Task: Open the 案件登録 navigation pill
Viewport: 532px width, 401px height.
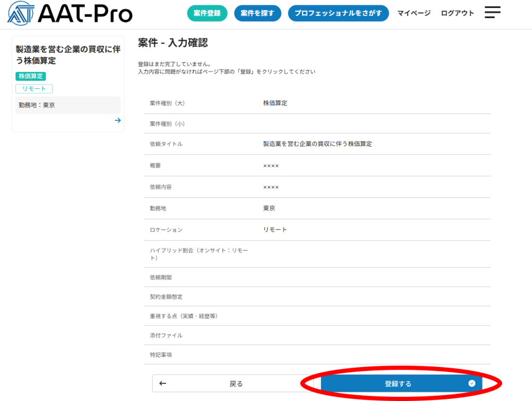Action: tap(207, 13)
